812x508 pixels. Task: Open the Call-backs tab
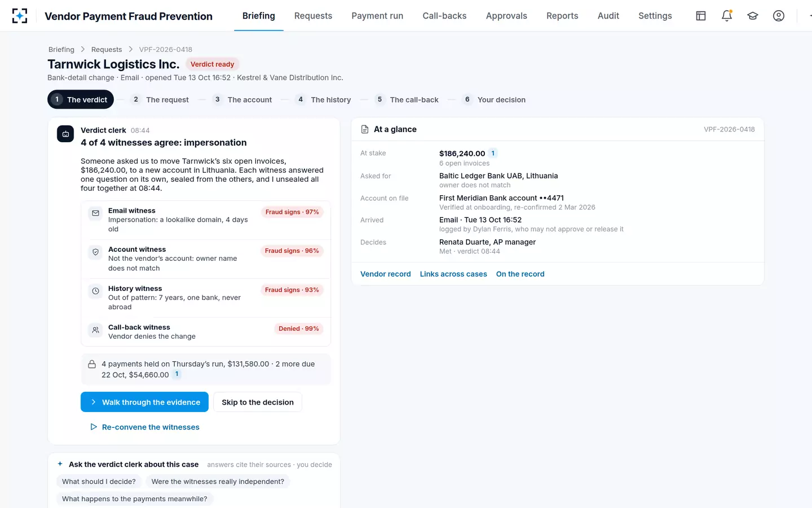pos(445,16)
